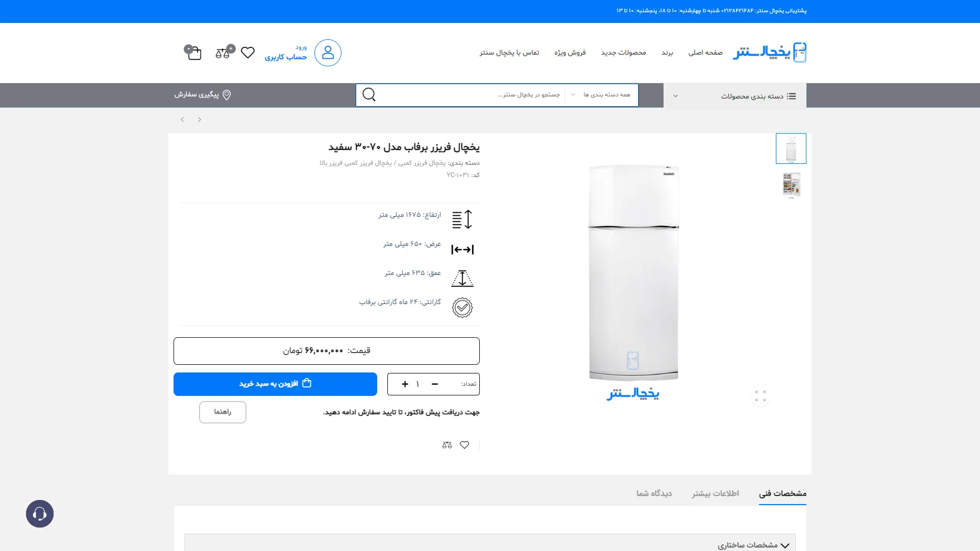Switch to the اطلاعات بیشتر tab
Viewport: 980px width, 551px height.
click(x=716, y=493)
